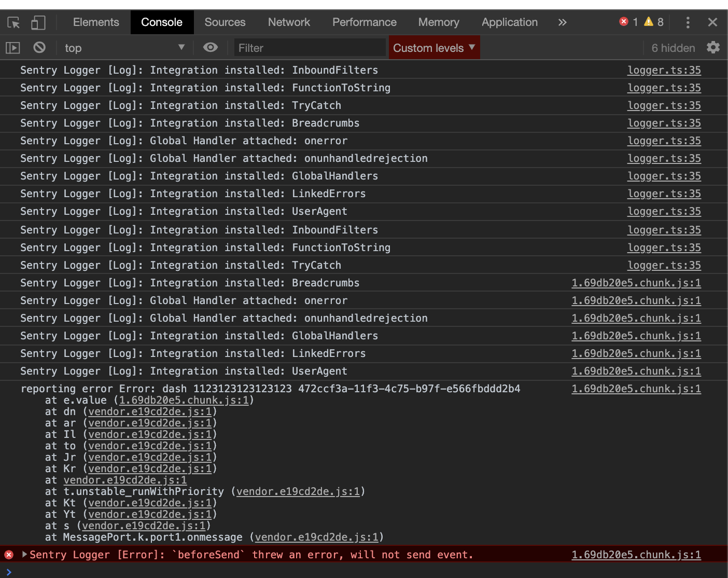Open the Custom levels dropdown
Image resolution: width=728 pixels, height=578 pixels.
pyautogui.click(x=433, y=47)
